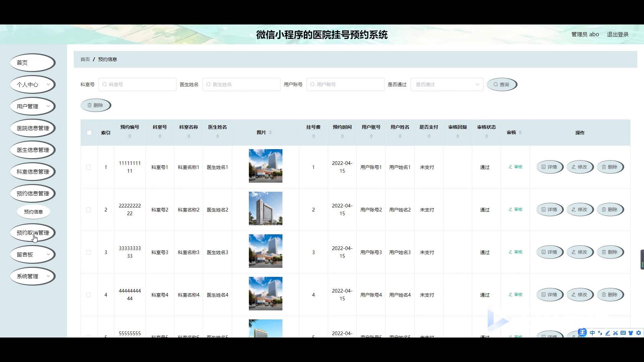The height and width of the screenshot is (362, 644).
Task: Sort by 审核状态 column arrows
Action: (487, 136)
